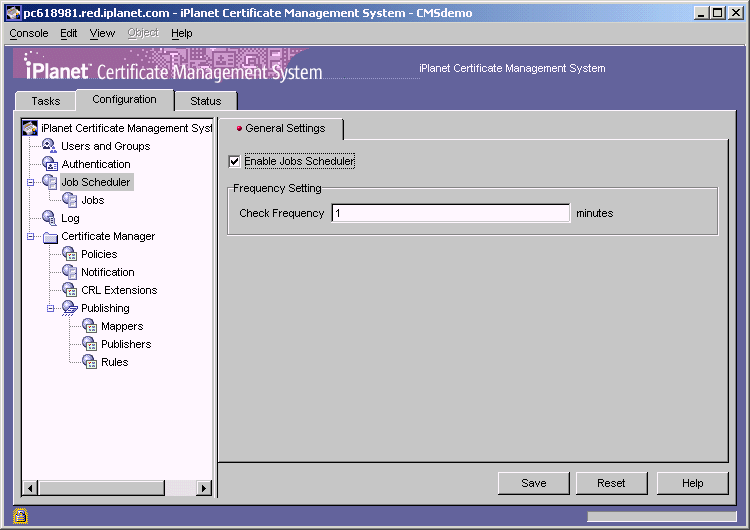The height and width of the screenshot is (530, 750).
Task: Select Policies under Certificate Manager
Action: pyautogui.click(x=99, y=254)
